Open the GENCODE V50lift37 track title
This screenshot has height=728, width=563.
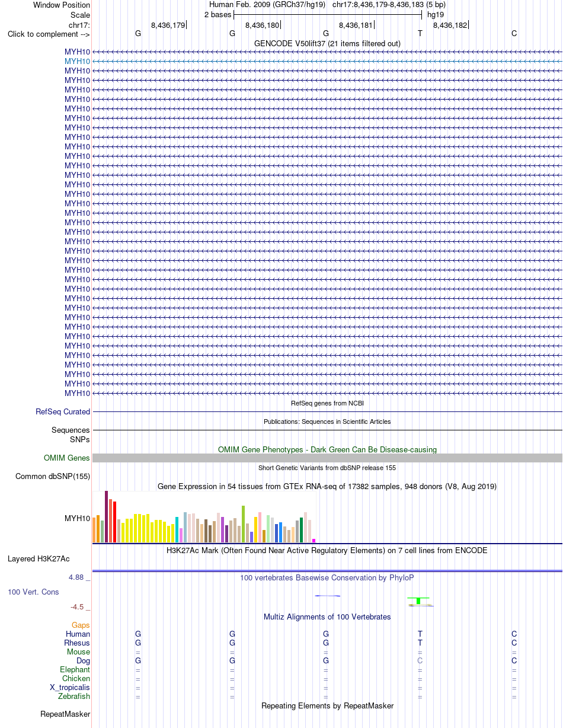pos(327,43)
